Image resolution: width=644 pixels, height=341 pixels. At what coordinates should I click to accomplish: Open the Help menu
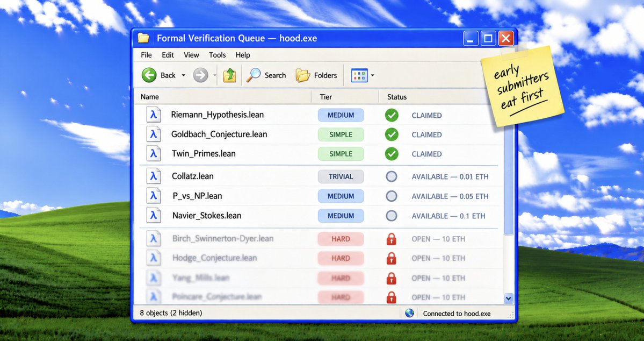pyautogui.click(x=243, y=55)
